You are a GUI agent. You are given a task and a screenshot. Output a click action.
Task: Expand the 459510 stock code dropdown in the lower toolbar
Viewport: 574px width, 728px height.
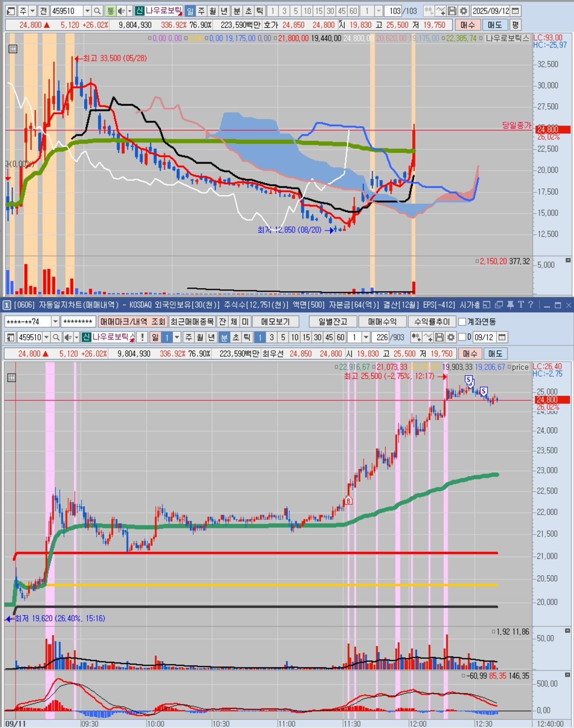(x=47, y=337)
